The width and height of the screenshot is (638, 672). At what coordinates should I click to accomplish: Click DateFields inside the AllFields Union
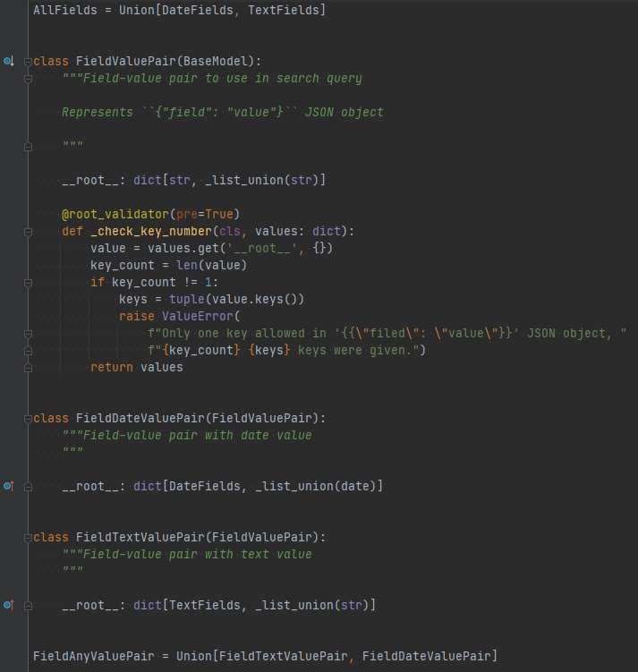pos(198,10)
